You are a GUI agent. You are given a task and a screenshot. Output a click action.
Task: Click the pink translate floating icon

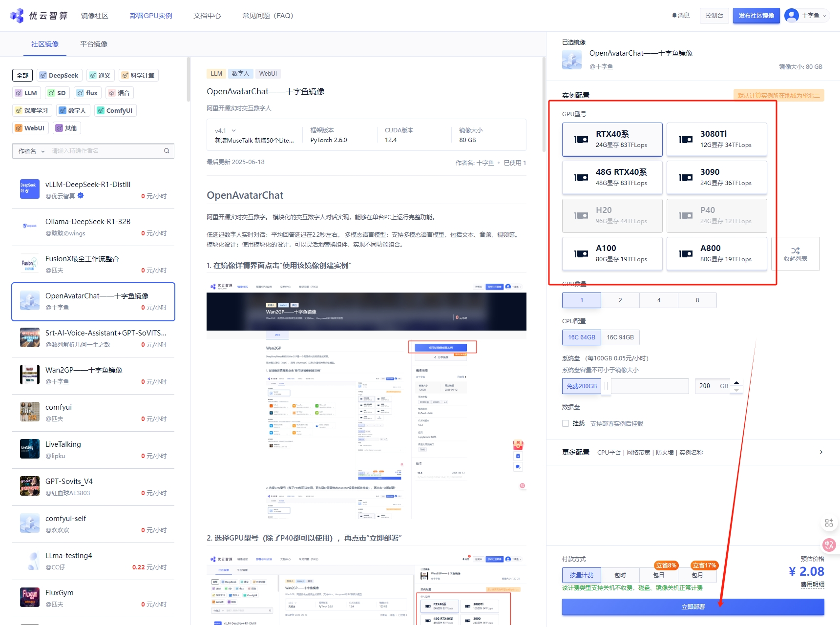click(829, 545)
